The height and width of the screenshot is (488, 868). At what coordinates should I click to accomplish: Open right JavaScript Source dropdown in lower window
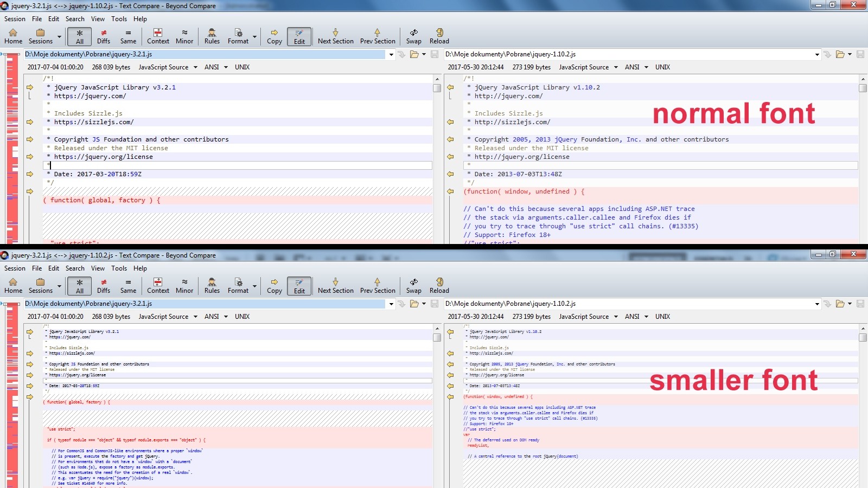[616, 317]
